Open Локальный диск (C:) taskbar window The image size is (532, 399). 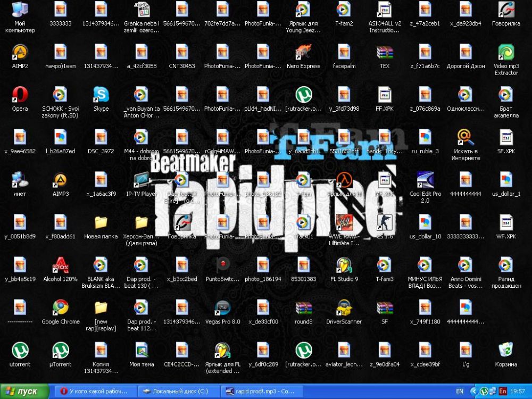(179, 391)
